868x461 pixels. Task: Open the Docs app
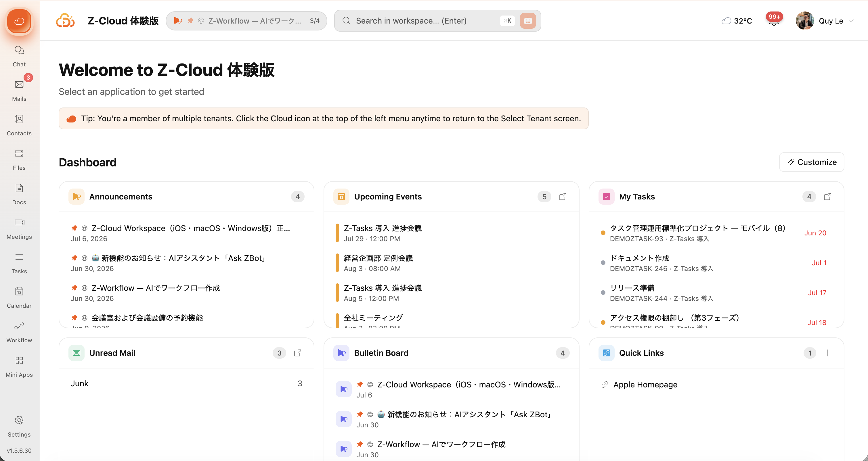19,194
